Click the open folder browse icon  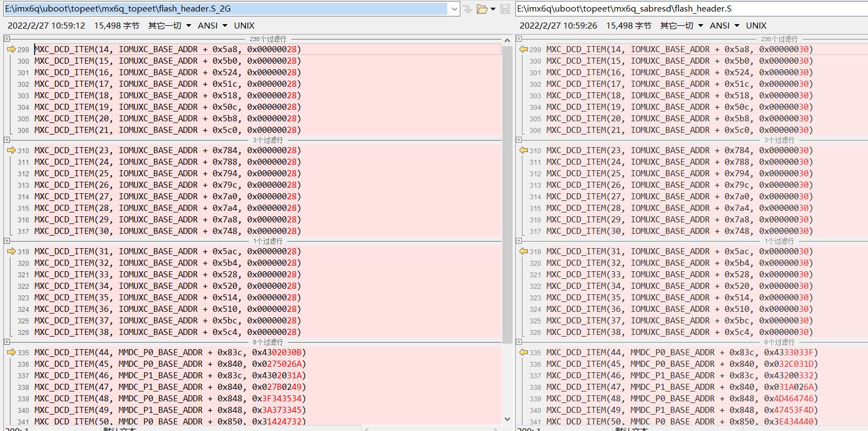tap(482, 9)
